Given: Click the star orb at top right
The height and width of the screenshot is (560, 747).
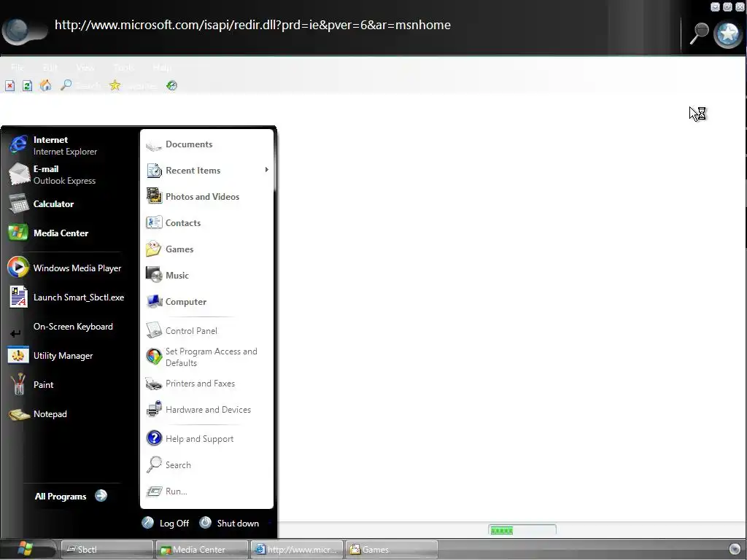Looking at the screenshot, I should coord(728,34).
